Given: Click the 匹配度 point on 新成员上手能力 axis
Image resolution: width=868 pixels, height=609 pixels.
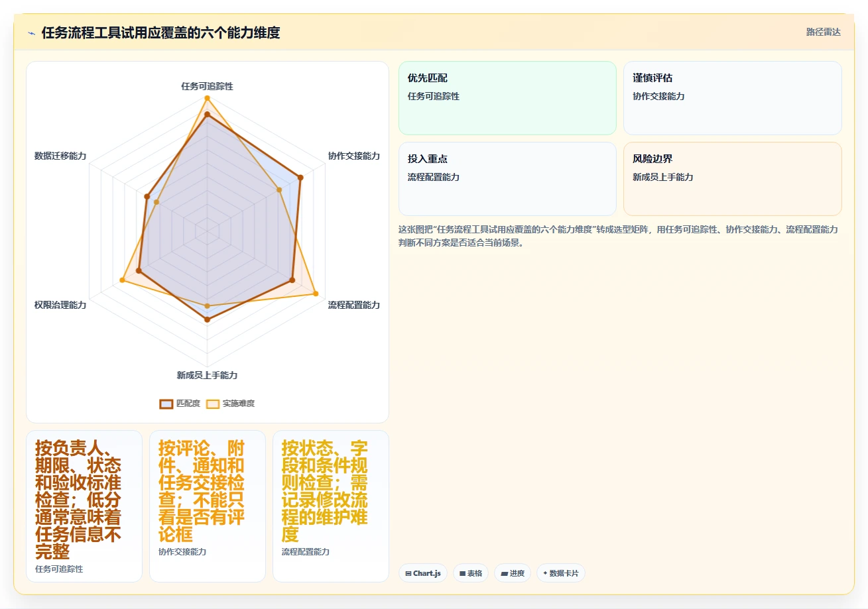Looking at the screenshot, I should coord(207,319).
